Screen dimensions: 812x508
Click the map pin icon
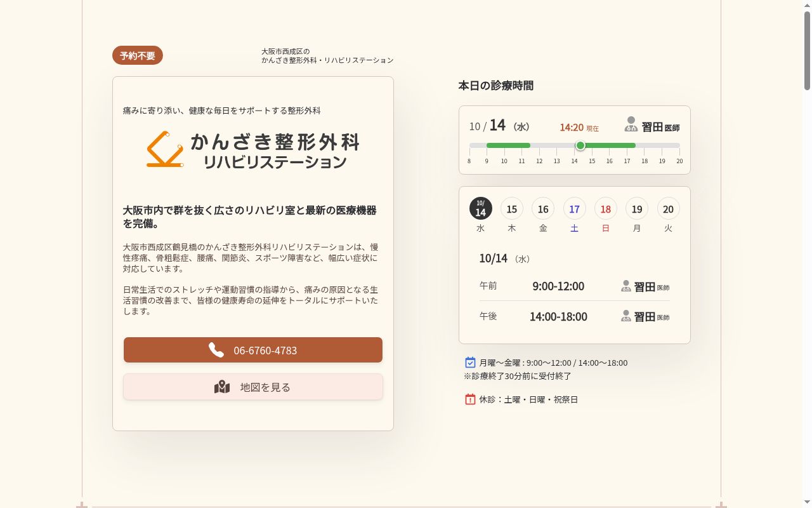pyautogui.click(x=222, y=387)
